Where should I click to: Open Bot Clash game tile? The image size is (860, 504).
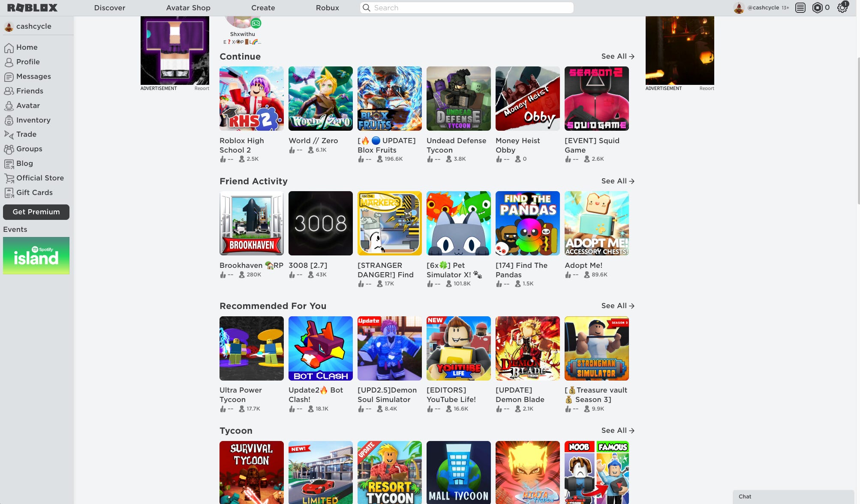[x=321, y=348]
